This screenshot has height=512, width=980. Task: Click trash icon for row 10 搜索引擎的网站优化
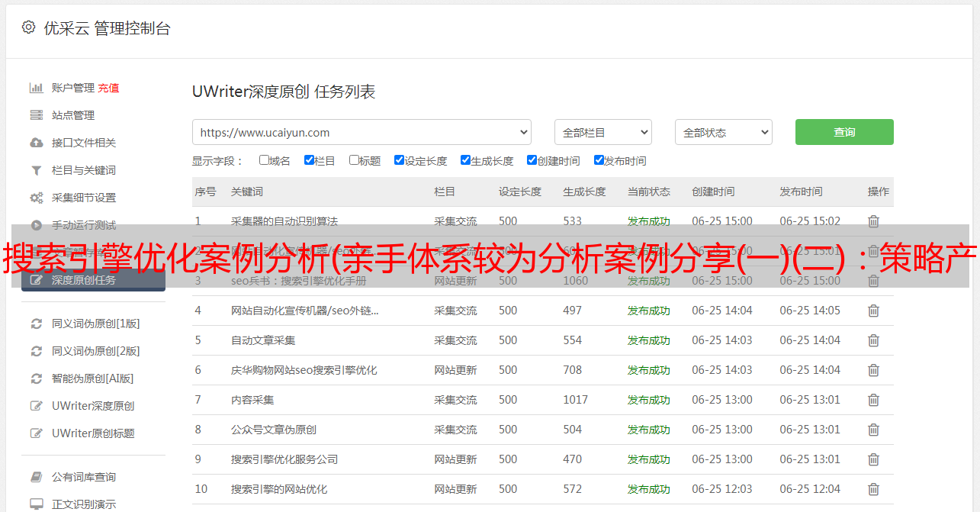point(873,489)
